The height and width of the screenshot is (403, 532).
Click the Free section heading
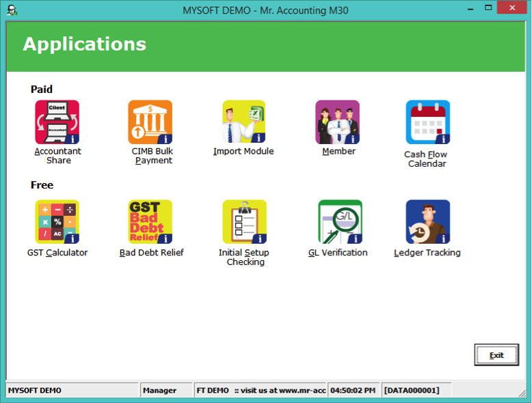point(42,185)
